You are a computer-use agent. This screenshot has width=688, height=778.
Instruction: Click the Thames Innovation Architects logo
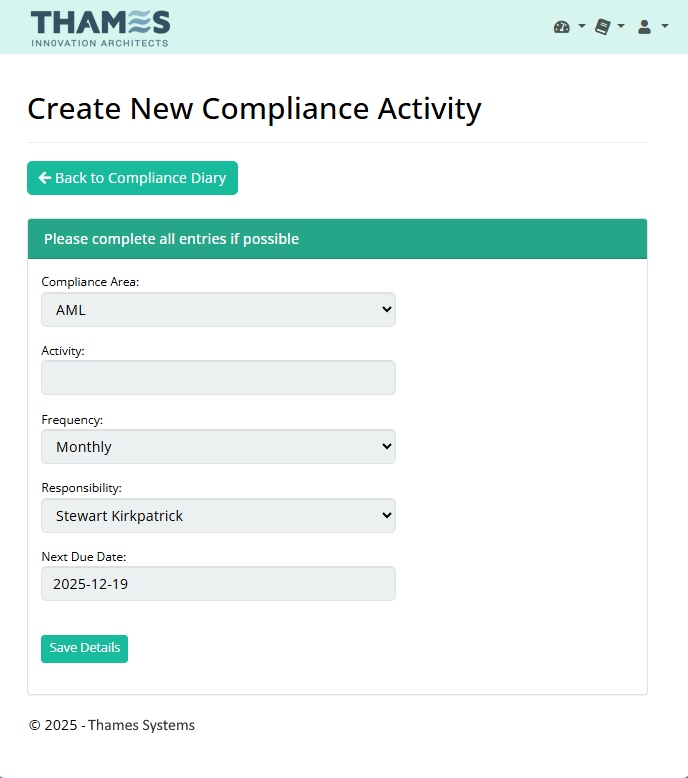[x=100, y=27]
